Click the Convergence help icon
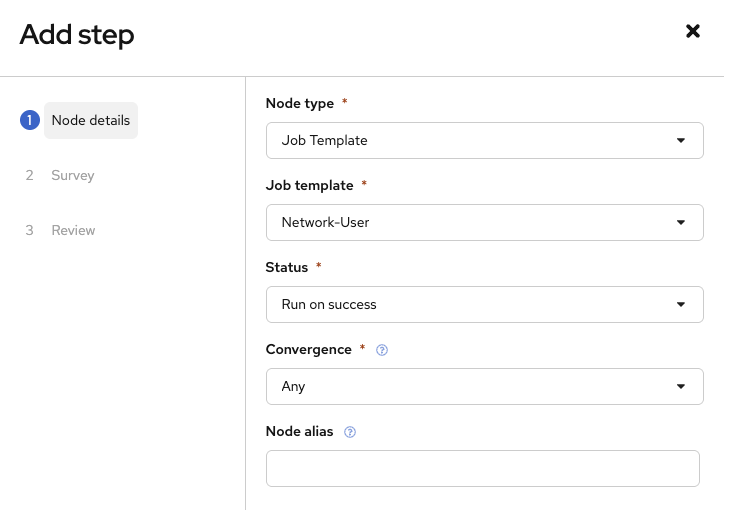Screen dimensions: 731x510 (382, 350)
